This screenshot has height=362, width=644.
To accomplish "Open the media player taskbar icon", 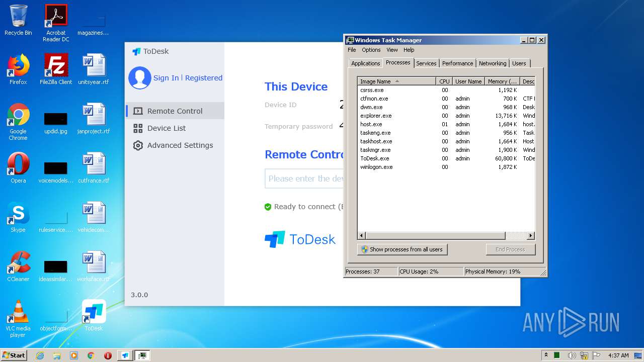I will pyautogui.click(x=74, y=355).
